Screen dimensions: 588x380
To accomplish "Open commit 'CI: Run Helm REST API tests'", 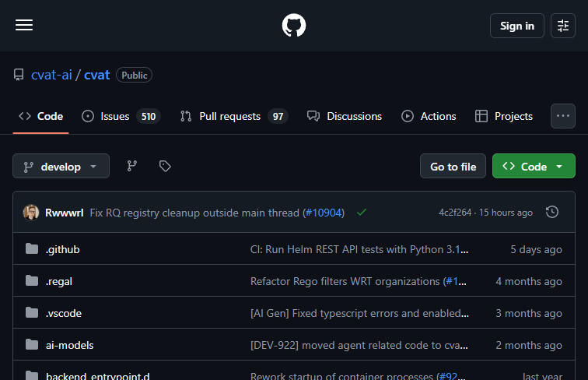I will (359, 249).
